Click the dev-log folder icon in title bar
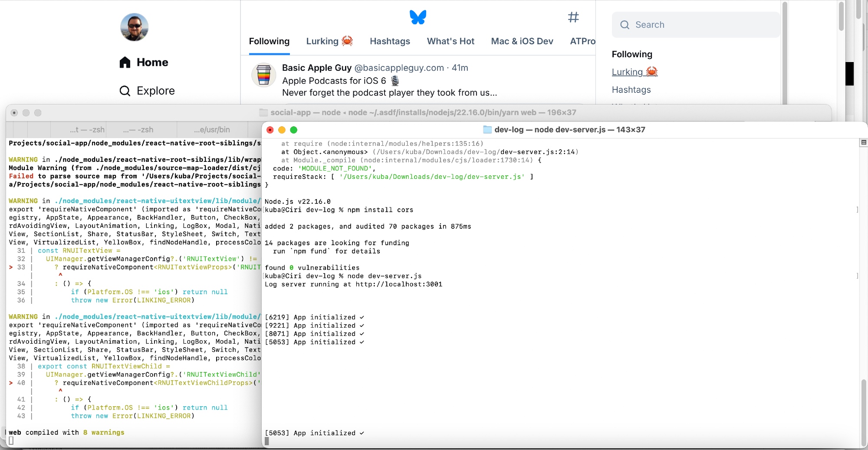Screen dimensions: 868x450 click(x=487, y=130)
